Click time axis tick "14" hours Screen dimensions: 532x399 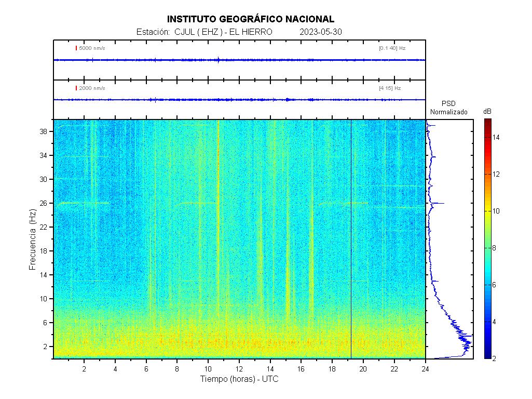pos(270,369)
